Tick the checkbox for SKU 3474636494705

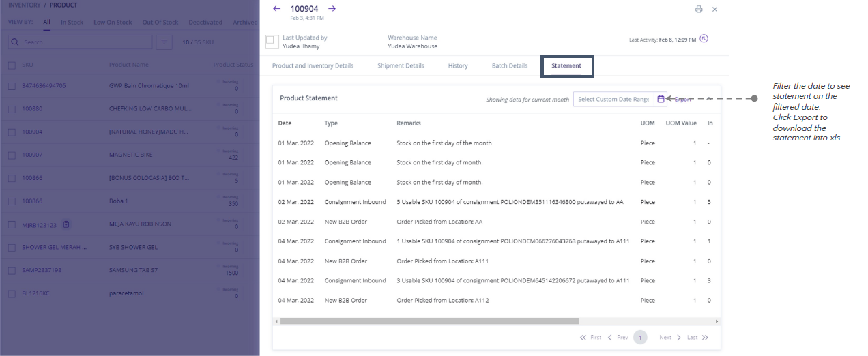tap(12, 86)
